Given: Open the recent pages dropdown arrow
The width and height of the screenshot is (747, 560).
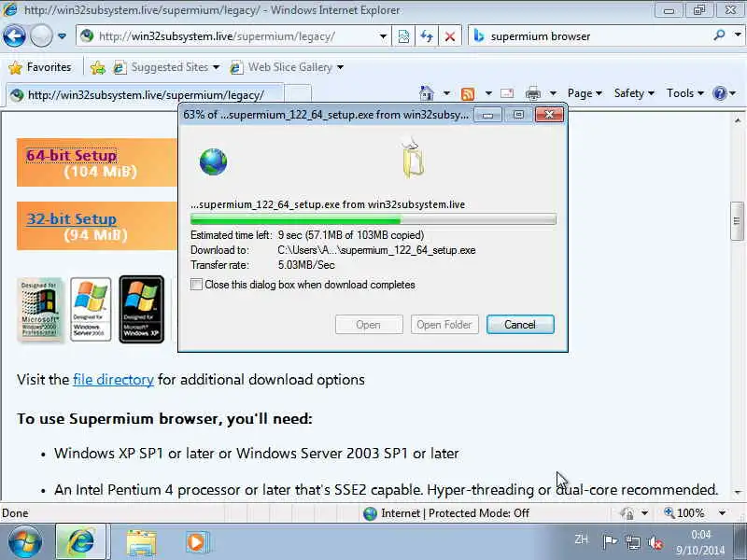Looking at the screenshot, I should pos(62,36).
